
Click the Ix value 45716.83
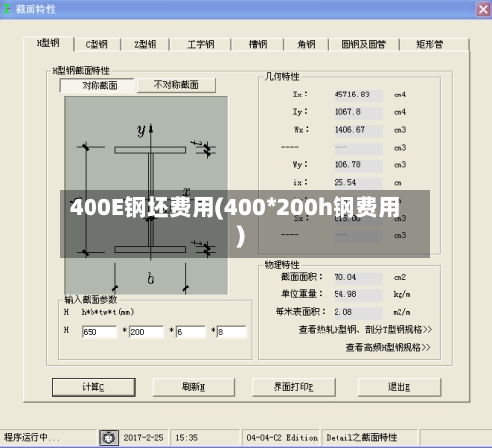[x=358, y=95]
